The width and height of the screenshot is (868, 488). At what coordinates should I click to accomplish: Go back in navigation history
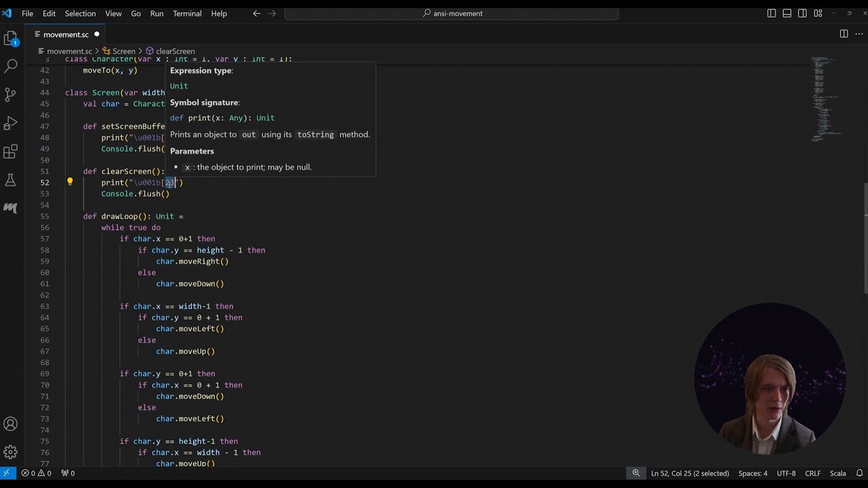[x=256, y=14]
